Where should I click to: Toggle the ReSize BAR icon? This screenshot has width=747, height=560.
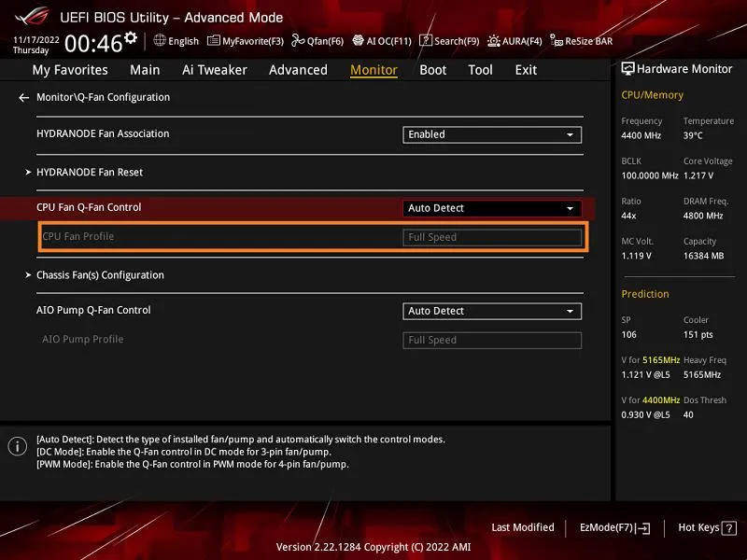click(556, 41)
